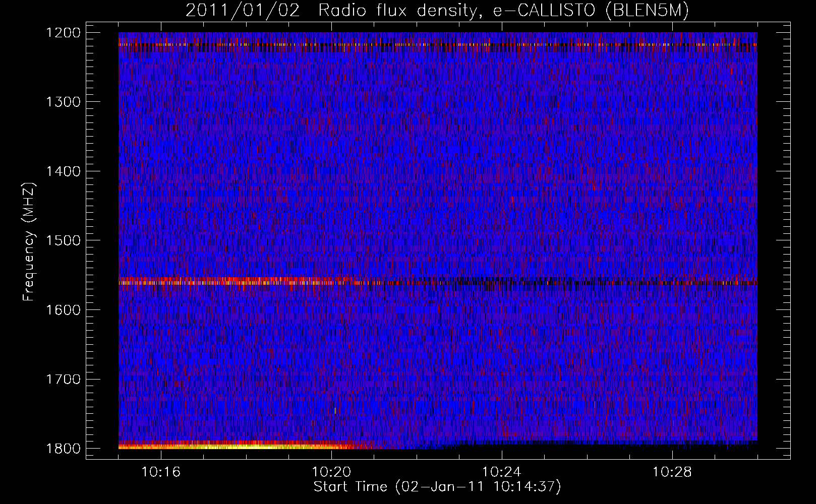Select the 1800 frequency axis label
The width and height of the screenshot is (816, 504).
(63, 449)
